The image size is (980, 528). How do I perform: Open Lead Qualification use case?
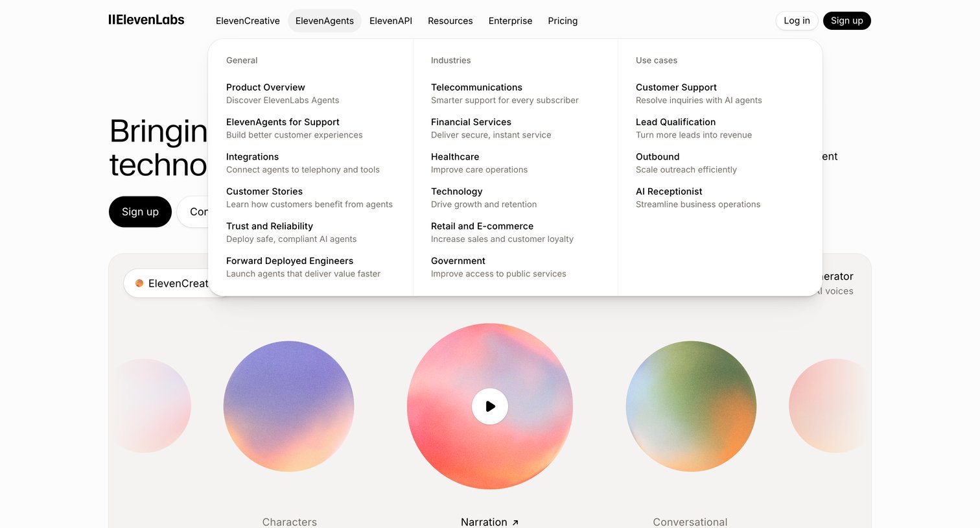point(694,128)
